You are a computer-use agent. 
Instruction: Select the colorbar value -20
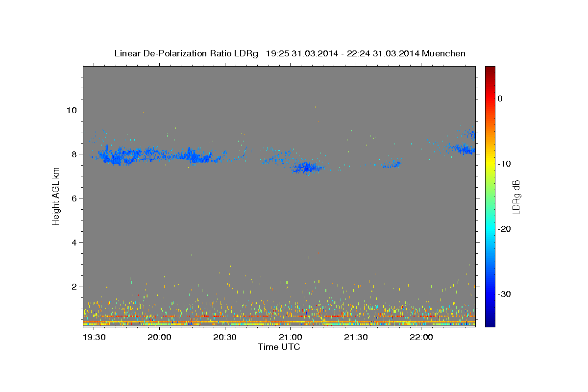tap(504, 229)
